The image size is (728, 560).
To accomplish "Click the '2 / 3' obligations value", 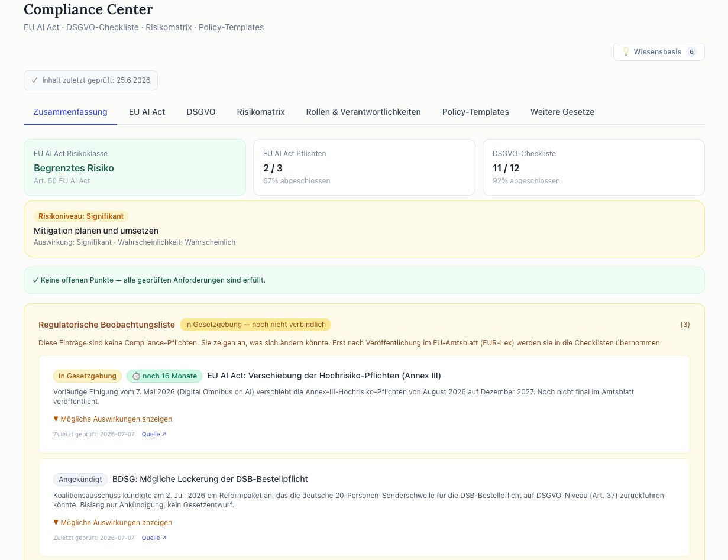I will coord(273,168).
